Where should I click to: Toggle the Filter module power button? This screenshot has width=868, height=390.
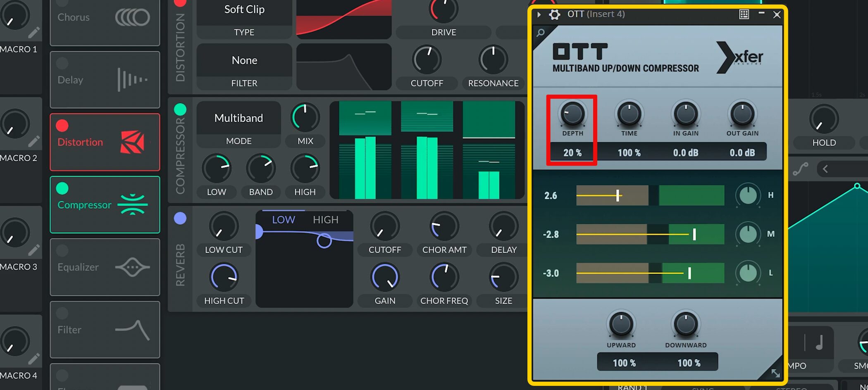pos(62,313)
